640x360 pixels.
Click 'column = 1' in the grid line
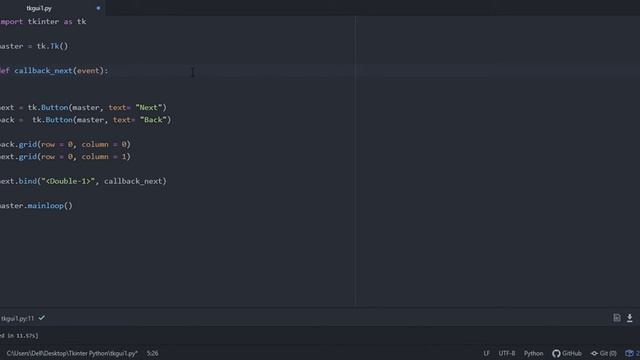point(104,156)
